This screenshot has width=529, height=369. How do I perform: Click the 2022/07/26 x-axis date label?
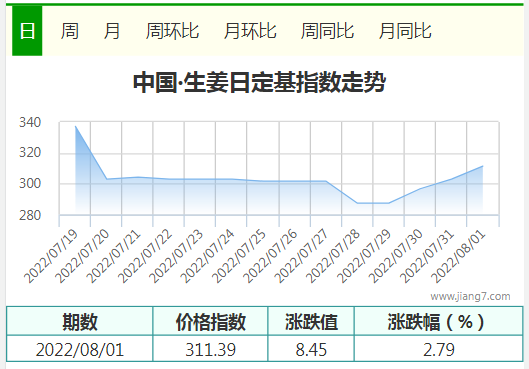pos(271,256)
